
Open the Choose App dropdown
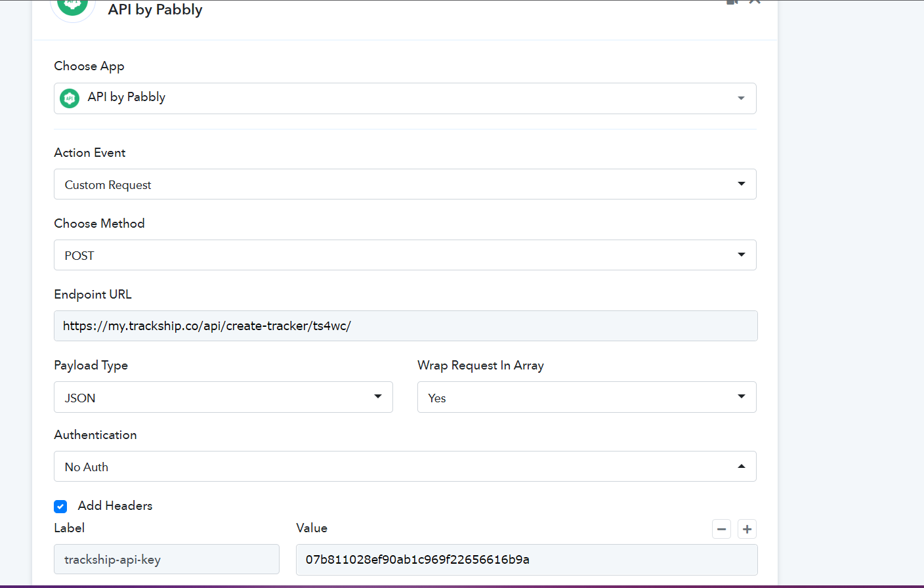pyautogui.click(x=405, y=98)
